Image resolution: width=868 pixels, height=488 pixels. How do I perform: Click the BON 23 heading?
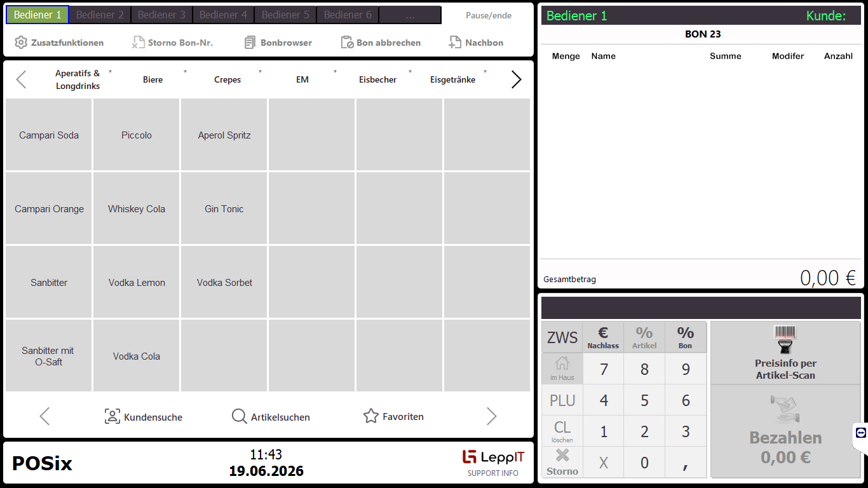[703, 34]
